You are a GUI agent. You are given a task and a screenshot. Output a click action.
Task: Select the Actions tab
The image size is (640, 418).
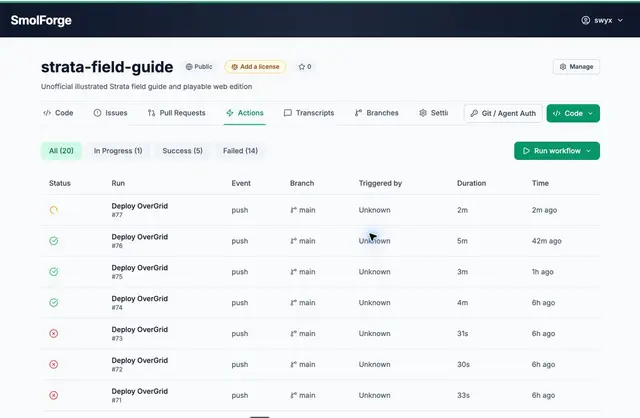244,113
